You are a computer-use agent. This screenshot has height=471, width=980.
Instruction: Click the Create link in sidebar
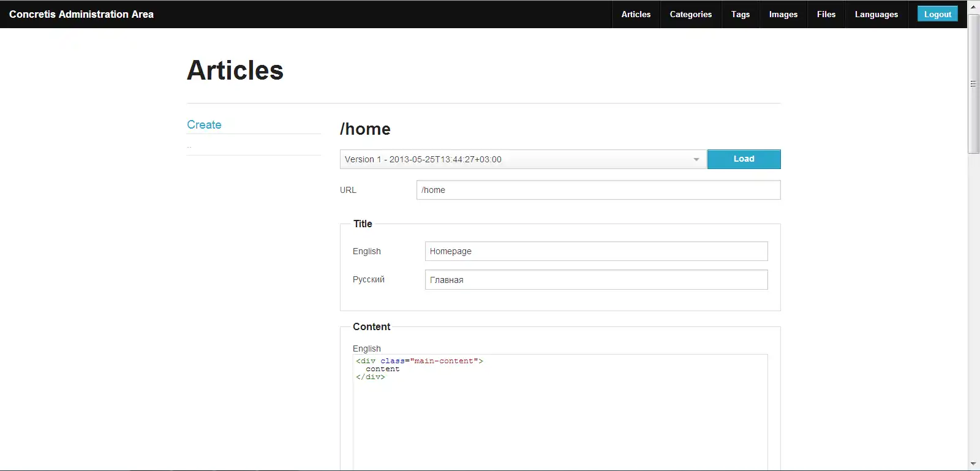(204, 124)
